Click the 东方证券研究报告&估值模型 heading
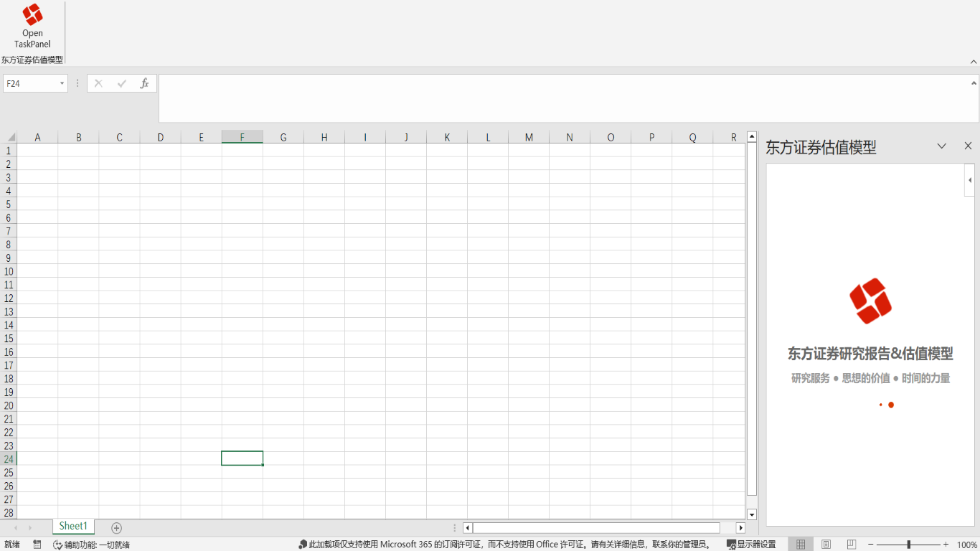This screenshot has height=551, width=980. pyautogui.click(x=870, y=354)
